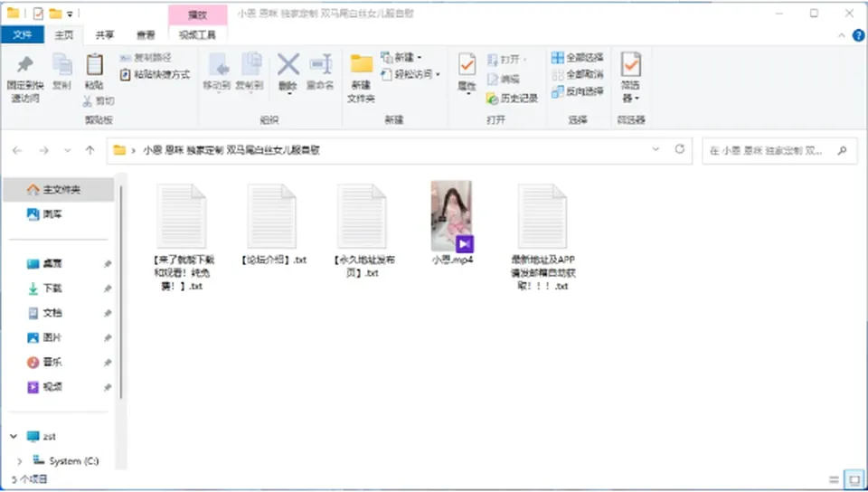Pin folder to Quick access

tap(25, 79)
